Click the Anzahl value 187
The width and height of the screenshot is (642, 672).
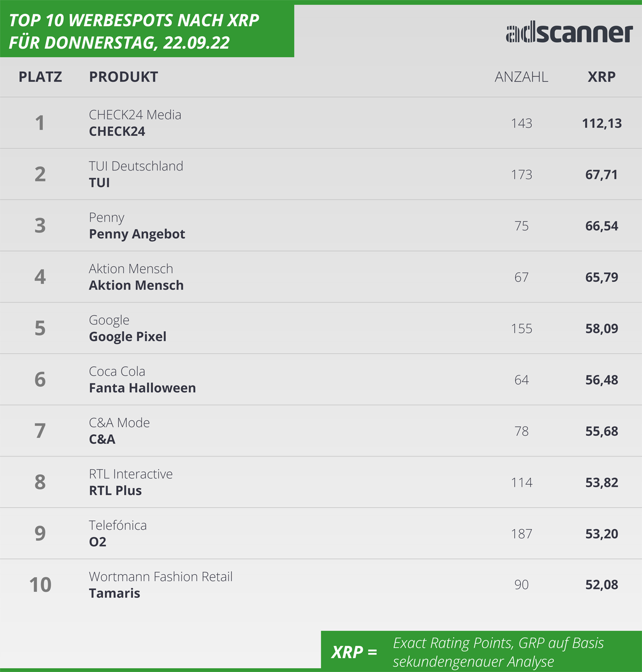(522, 534)
